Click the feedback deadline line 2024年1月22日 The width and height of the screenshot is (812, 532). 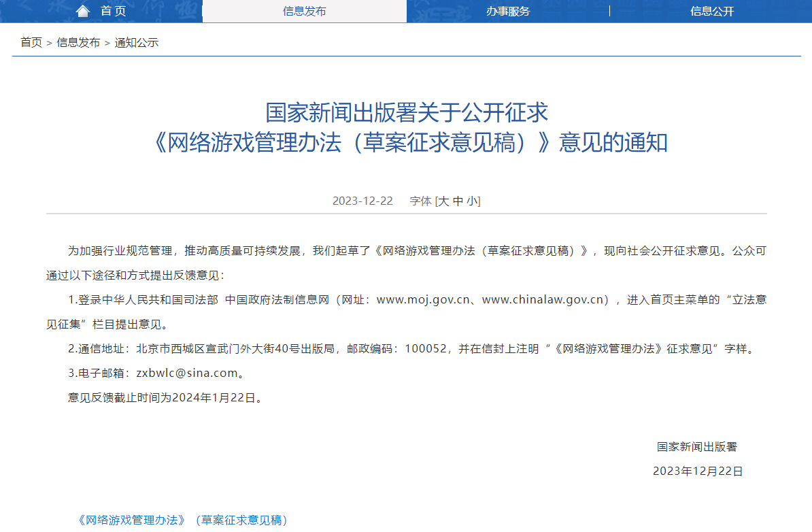point(165,397)
